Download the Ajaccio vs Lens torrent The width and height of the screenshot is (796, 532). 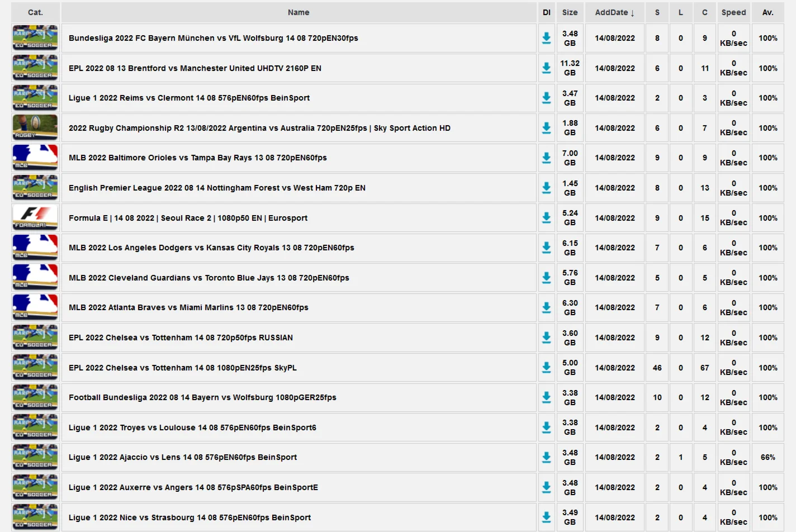point(546,457)
